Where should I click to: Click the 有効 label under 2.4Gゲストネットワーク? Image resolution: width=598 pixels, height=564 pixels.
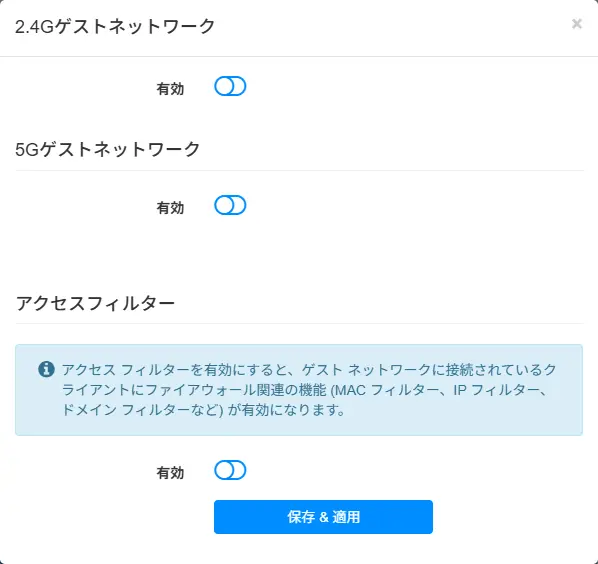click(170, 89)
